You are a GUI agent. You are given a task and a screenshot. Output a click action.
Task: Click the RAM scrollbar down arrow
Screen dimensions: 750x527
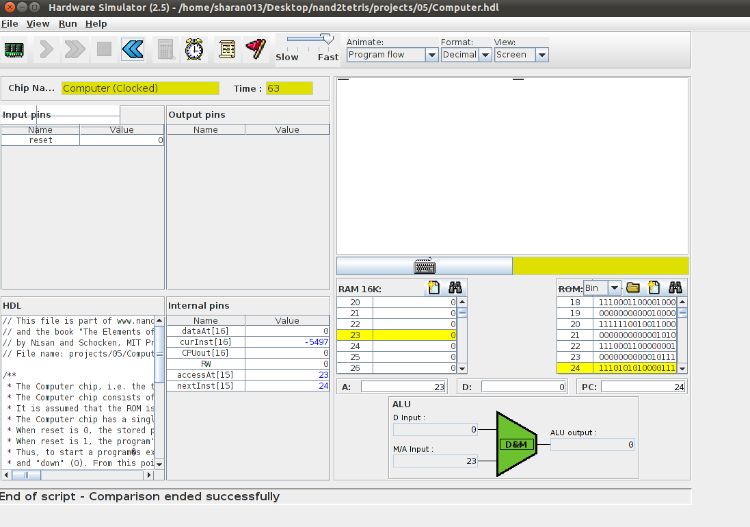(x=462, y=369)
